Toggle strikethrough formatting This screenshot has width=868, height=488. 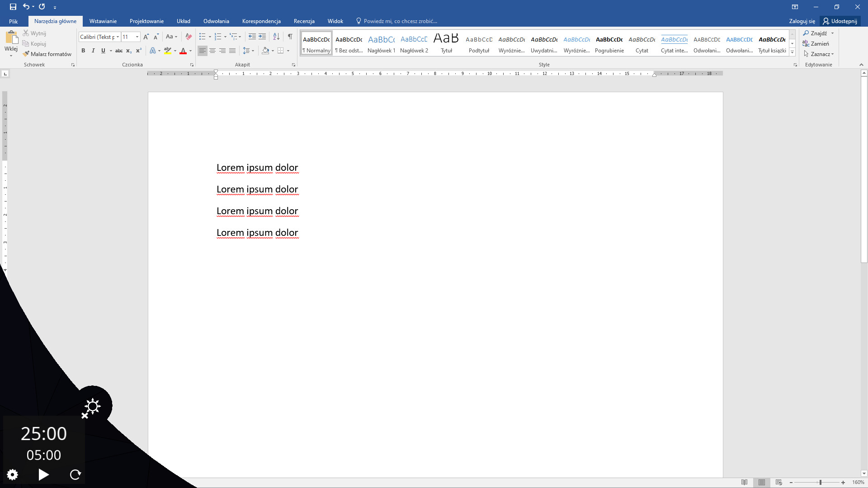[118, 51]
